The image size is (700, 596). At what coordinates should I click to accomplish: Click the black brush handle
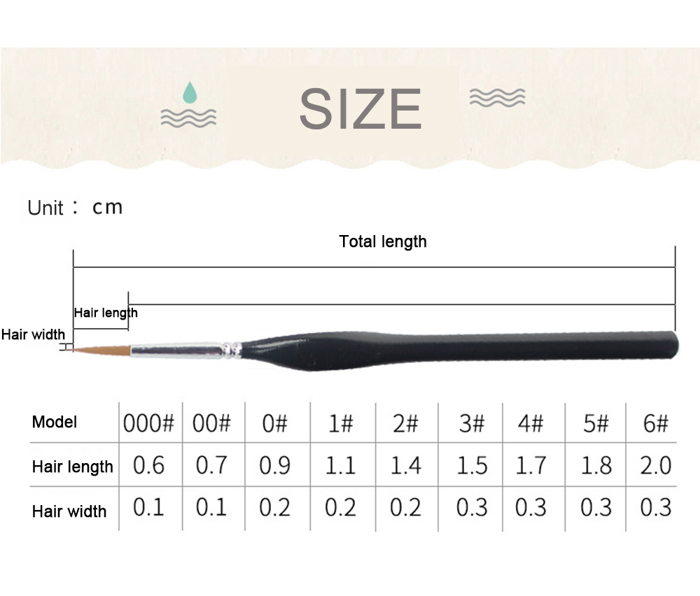point(460,351)
